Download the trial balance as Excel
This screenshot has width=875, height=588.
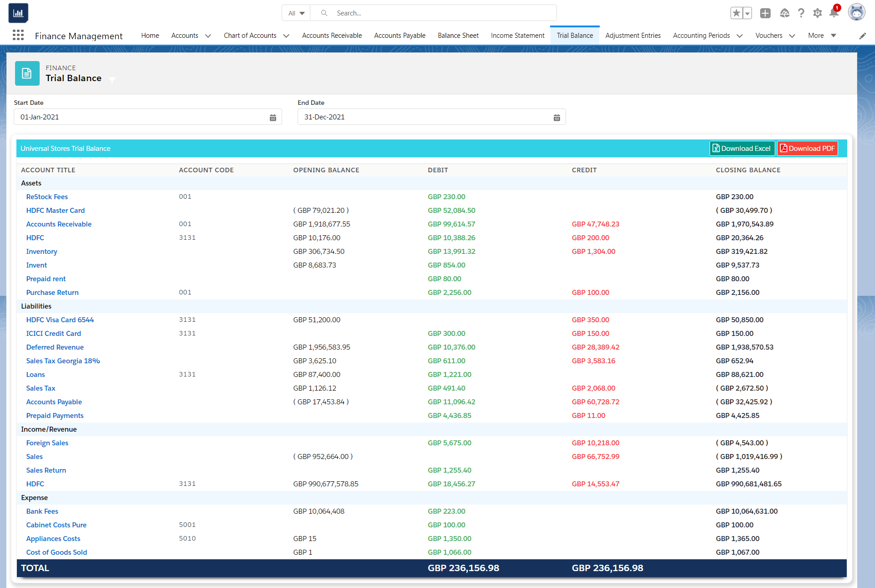pos(742,149)
